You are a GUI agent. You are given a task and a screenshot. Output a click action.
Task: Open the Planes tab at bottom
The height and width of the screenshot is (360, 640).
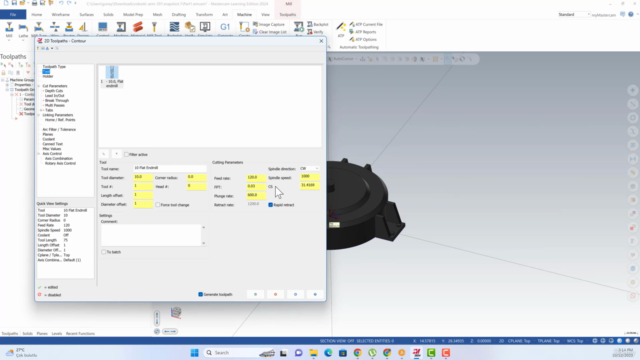pos(42,333)
